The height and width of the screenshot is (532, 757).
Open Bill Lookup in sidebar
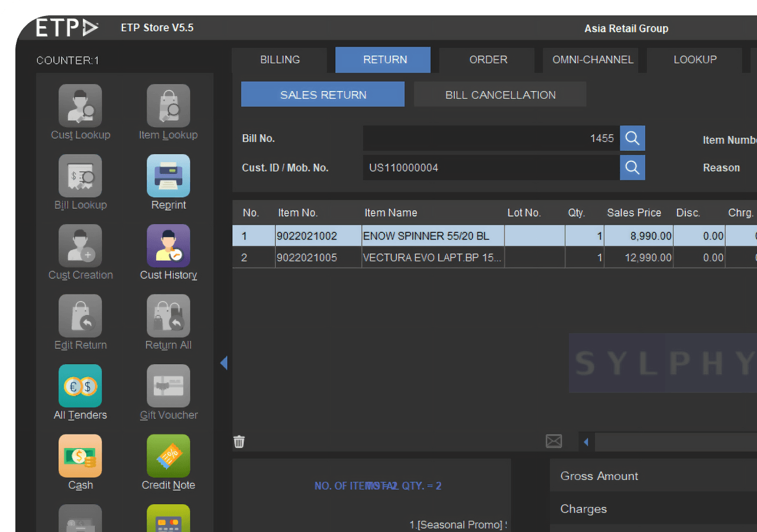click(80, 176)
